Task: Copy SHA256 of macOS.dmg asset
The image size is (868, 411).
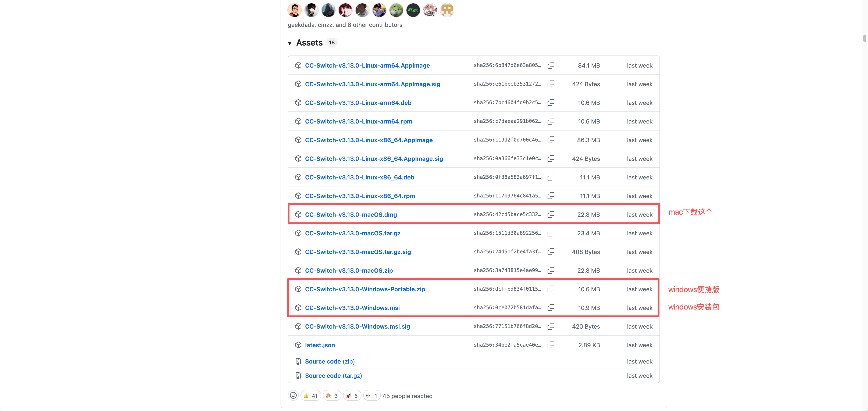Action: coord(551,214)
